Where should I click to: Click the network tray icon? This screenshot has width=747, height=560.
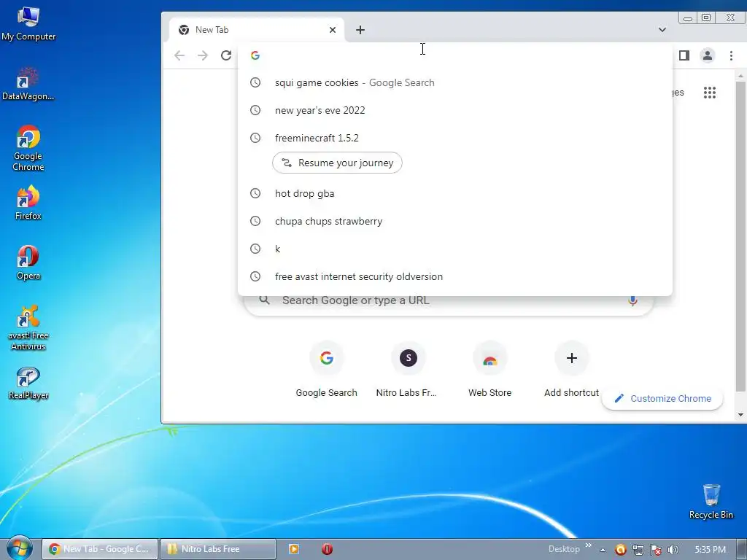click(638, 550)
